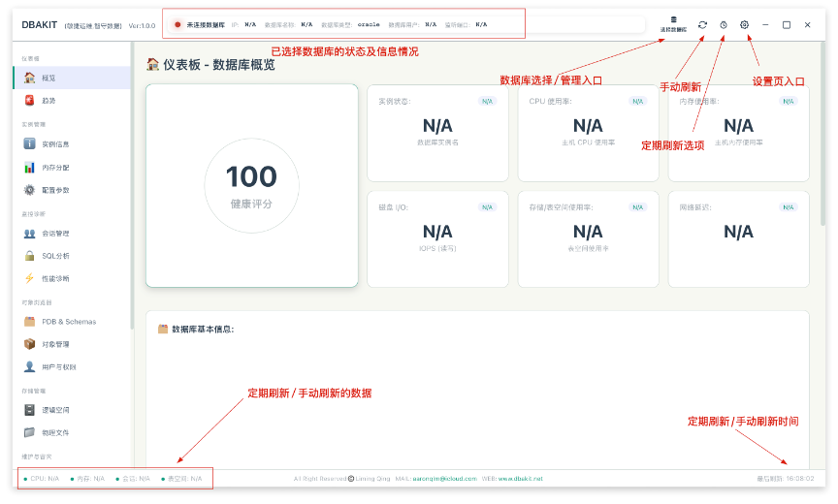This screenshot has height=504, width=838.
Task: Click N/A badge on 磁盘 I/O card
Action: coord(488,207)
